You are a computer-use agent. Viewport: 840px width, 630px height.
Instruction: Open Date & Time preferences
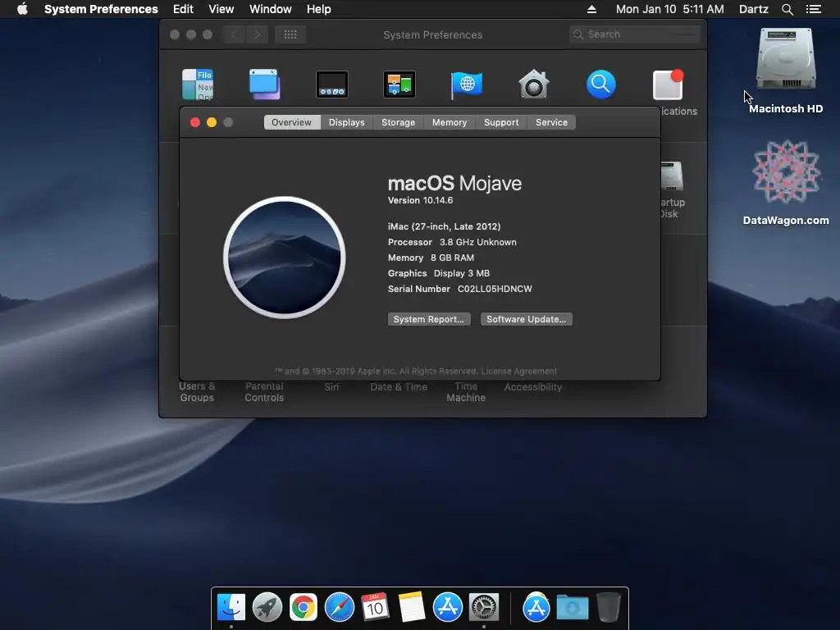pyautogui.click(x=399, y=387)
